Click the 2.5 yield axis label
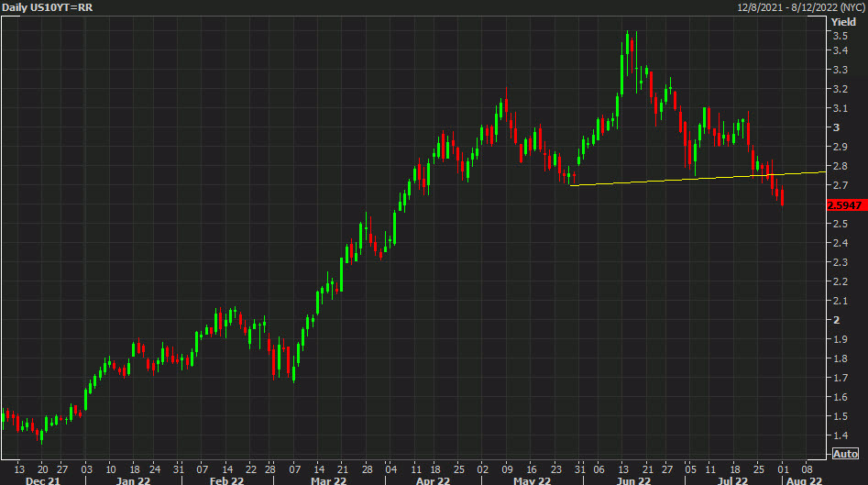The width and height of the screenshot is (868, 485). point(841,224)
